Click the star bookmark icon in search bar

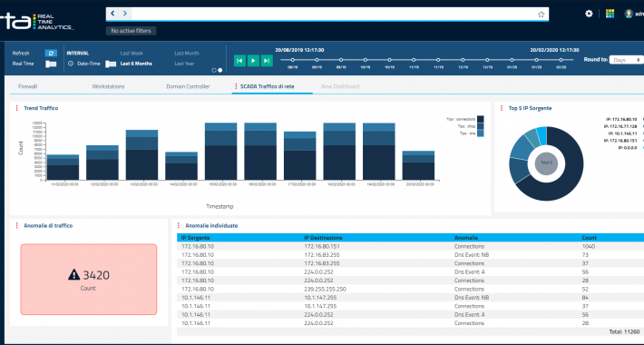coord(541,15)
